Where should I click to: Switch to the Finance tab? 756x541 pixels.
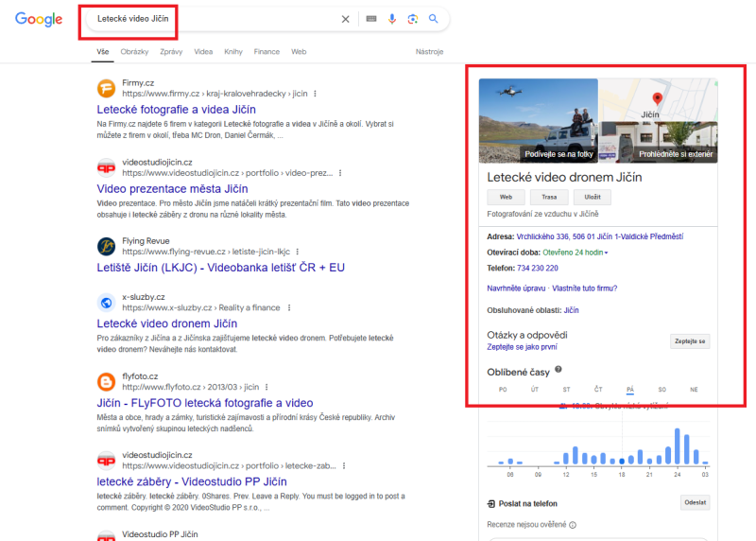[x=266, y=52]
